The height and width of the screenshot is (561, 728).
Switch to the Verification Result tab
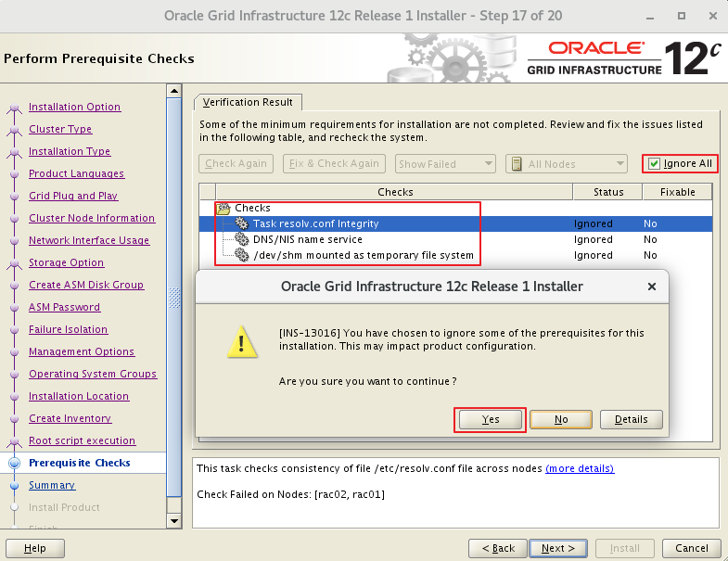248,102
